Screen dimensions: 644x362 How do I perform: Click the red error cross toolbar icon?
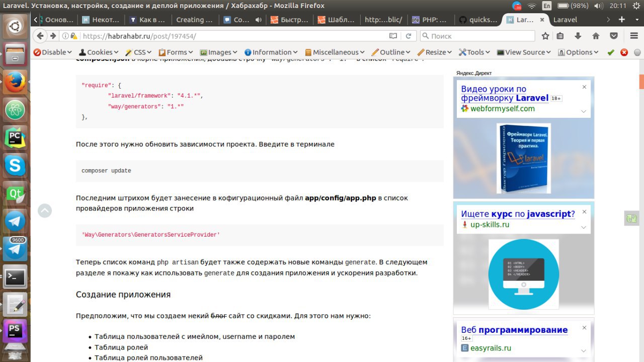pyautogui.click(x=624, y=52)
